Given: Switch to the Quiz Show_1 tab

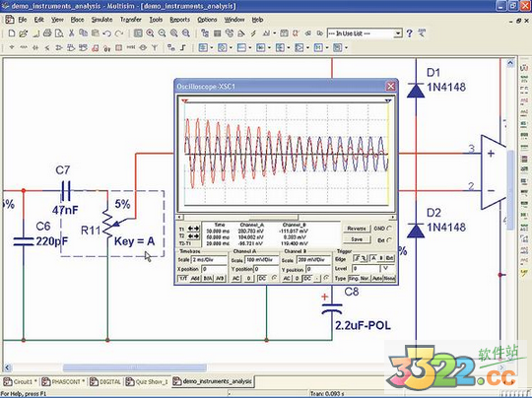Looking at the screenshot, I should 147,381.
